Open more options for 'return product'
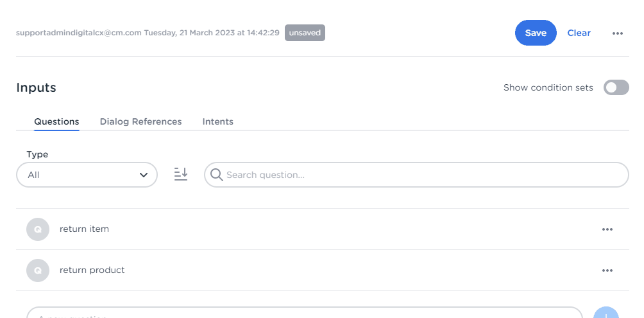Image resolution: width=644 pixels, height=318 pixels. 607,270
